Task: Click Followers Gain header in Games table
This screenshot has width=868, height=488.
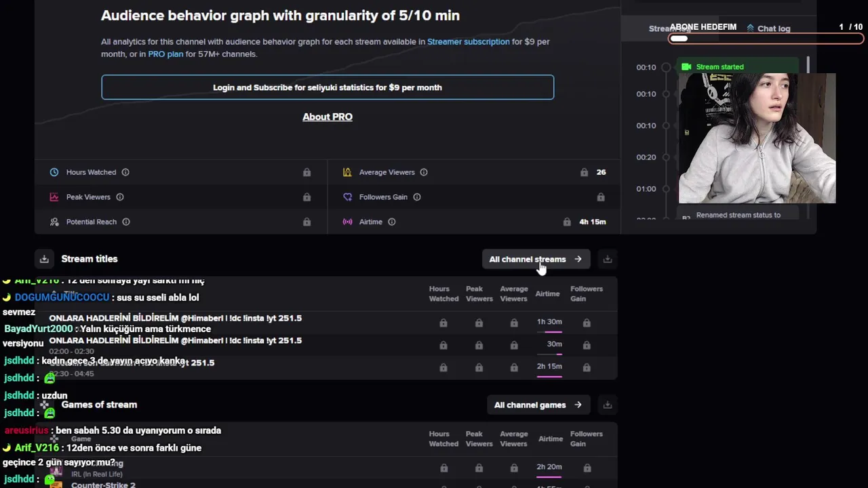Action: coord(587,439)
